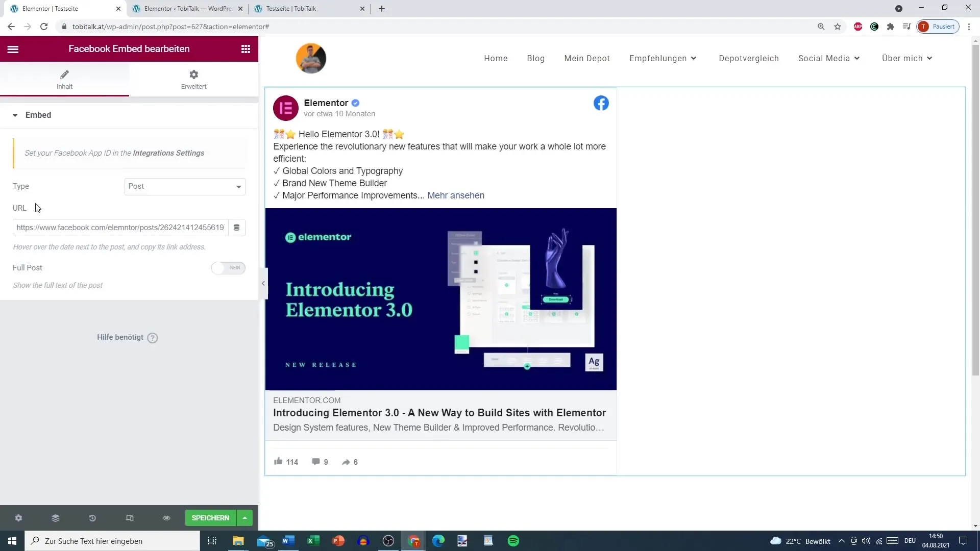Toggle the Full Post switch
The width and height of the screenshot is (980, 551).
pos(228,268)
